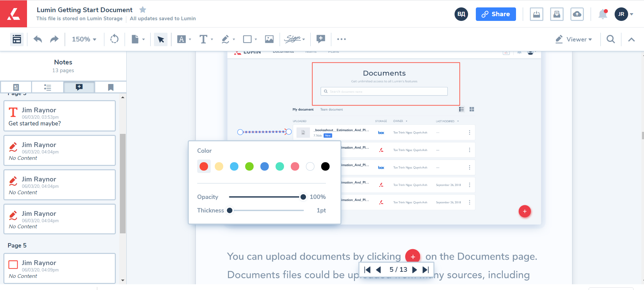Click the notes panel scrollbar
Image resolution: width=644 pixels, height=290 pixels.
(123, 183)
